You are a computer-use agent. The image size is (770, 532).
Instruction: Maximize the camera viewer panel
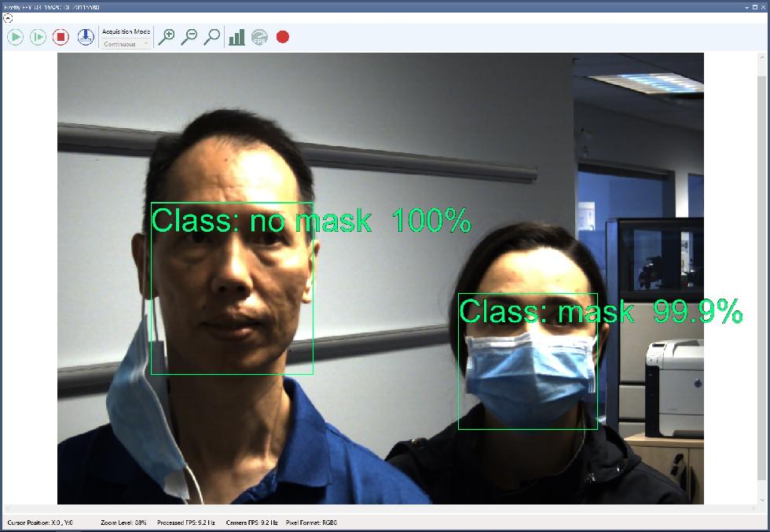coord(755,6)
